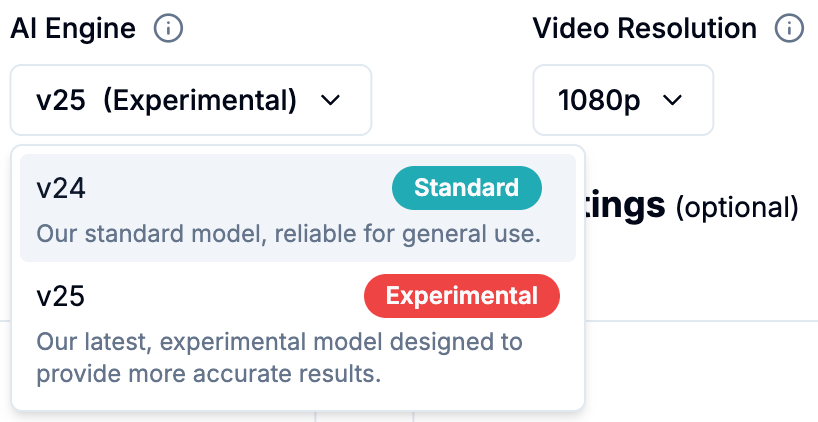818x422 pixels.
Task: Click the teal Standard badge
Action: pos(466,188)
